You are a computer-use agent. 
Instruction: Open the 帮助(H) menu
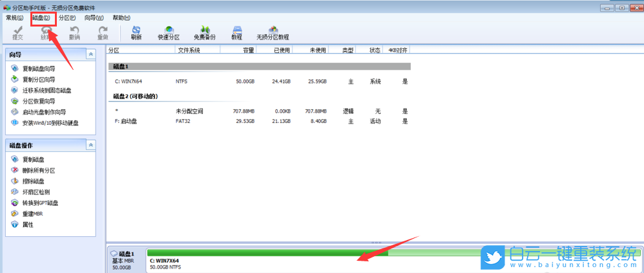click(121, 17)
